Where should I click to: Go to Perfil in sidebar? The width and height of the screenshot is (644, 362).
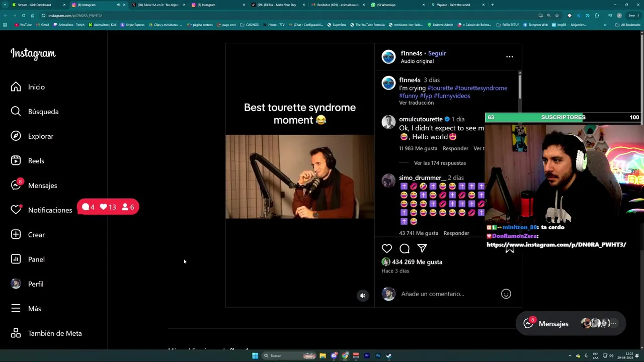tap(27, 284)
